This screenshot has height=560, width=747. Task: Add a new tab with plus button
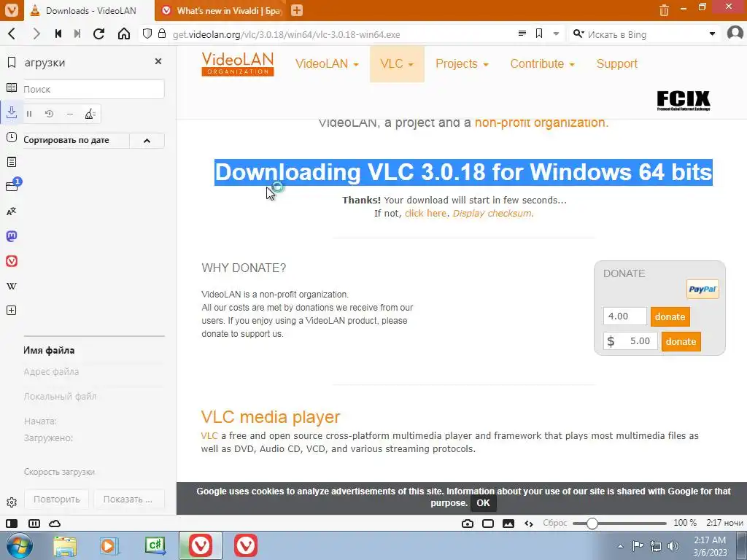[297, 10]
